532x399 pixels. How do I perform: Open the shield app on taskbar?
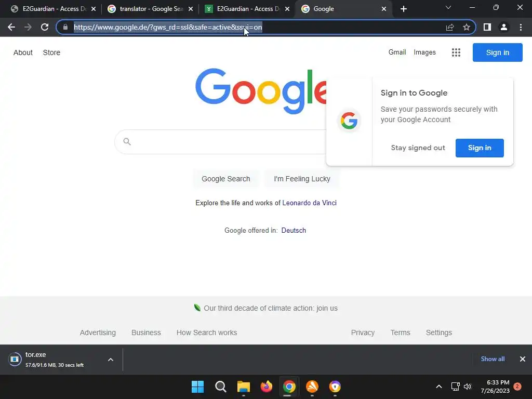click(335, 387)
